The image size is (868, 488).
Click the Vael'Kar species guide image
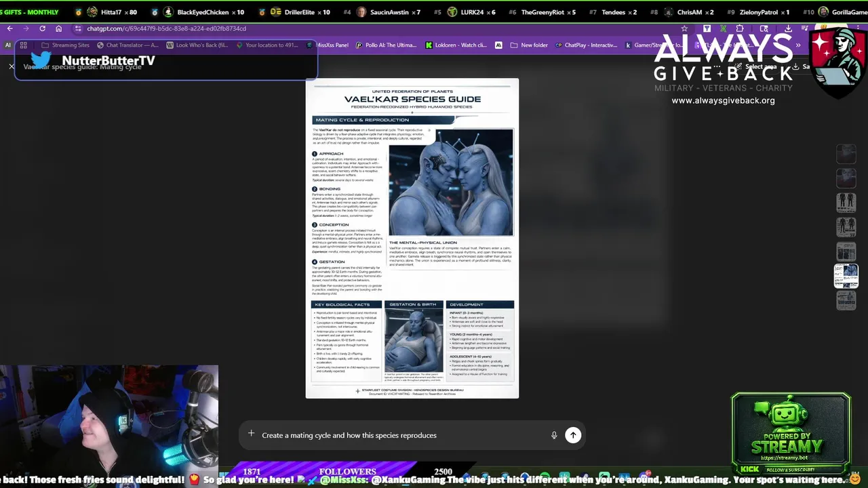pos(412,238)
